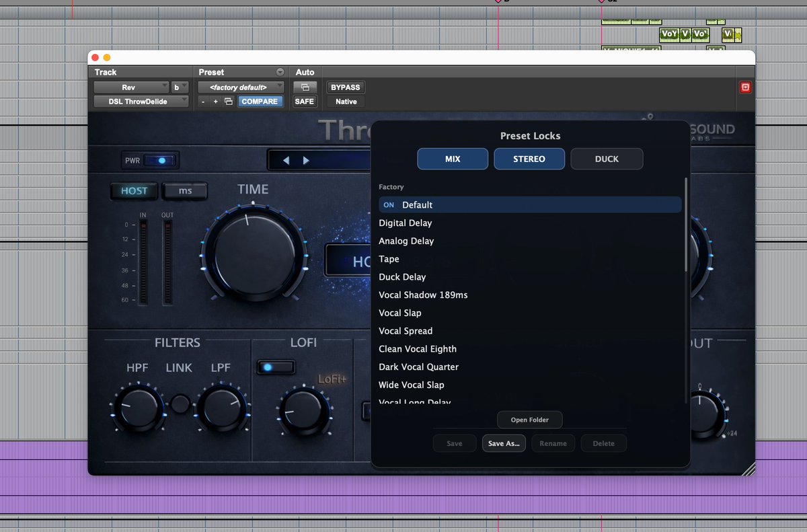This screenshot has height=532, width=807.
Task: Minimize the plug-in window
Action: click(106, 58)
